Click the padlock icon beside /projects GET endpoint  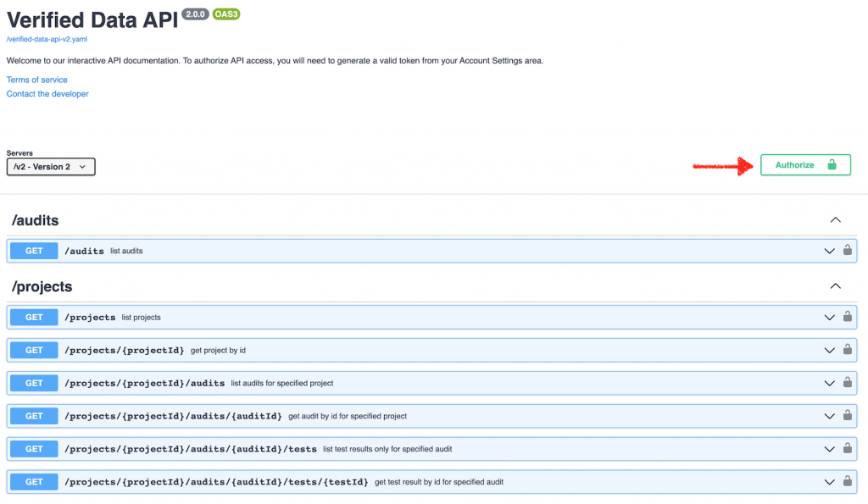tap(847, 317)
